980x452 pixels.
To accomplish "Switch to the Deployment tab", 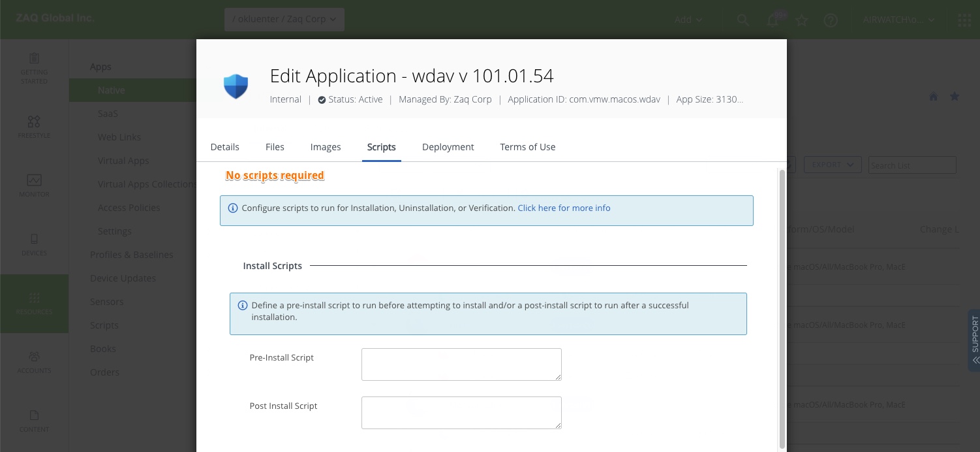I will point(448,147).
